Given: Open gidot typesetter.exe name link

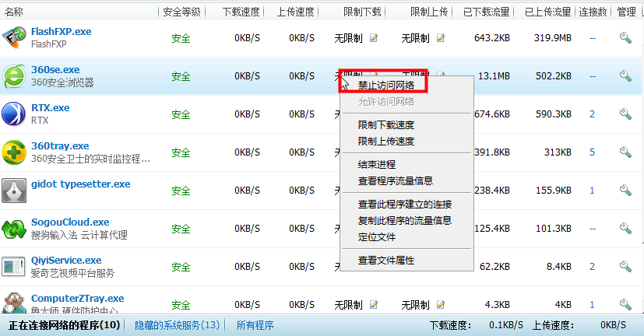Looking at the screenshot, I should [x=80, y=184].
